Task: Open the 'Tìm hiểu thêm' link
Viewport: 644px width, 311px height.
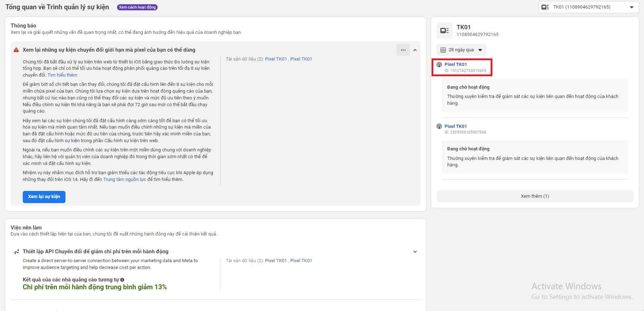Action: [62, 75]
